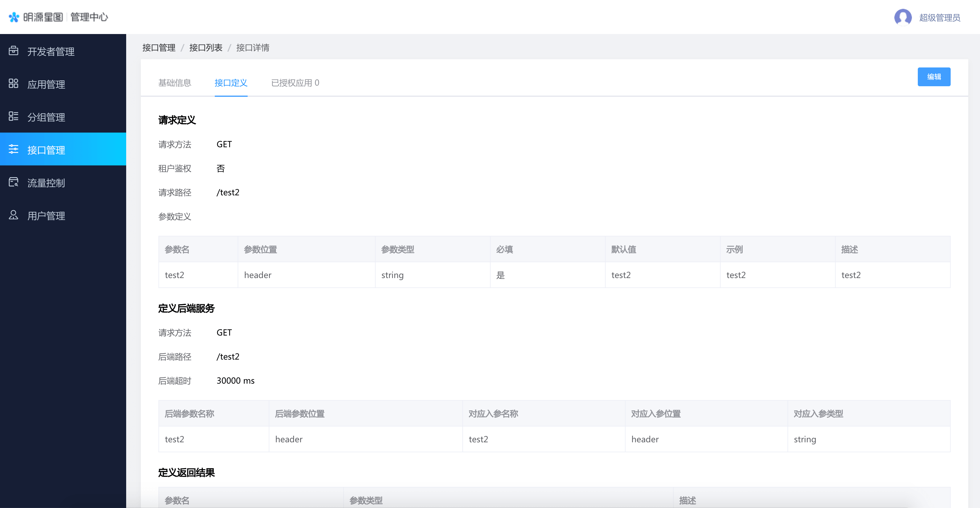This screenshot has width=980, height=508.
Task: Click the 参数名 column header in 参数定义 table
Action: (x=177, y=249)
